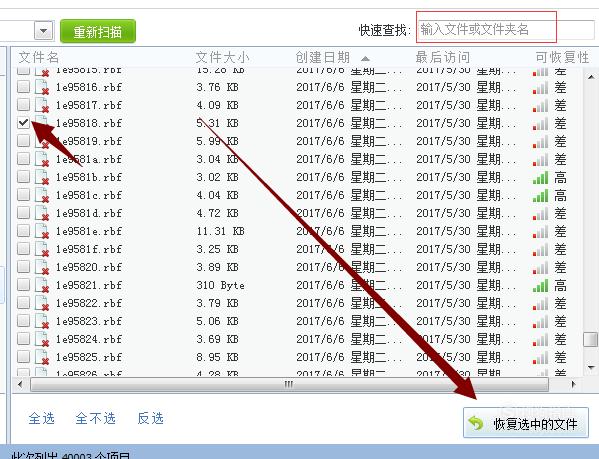Click 恢复选中的文件 recover button
599x459 pixels.
point(526,423)
